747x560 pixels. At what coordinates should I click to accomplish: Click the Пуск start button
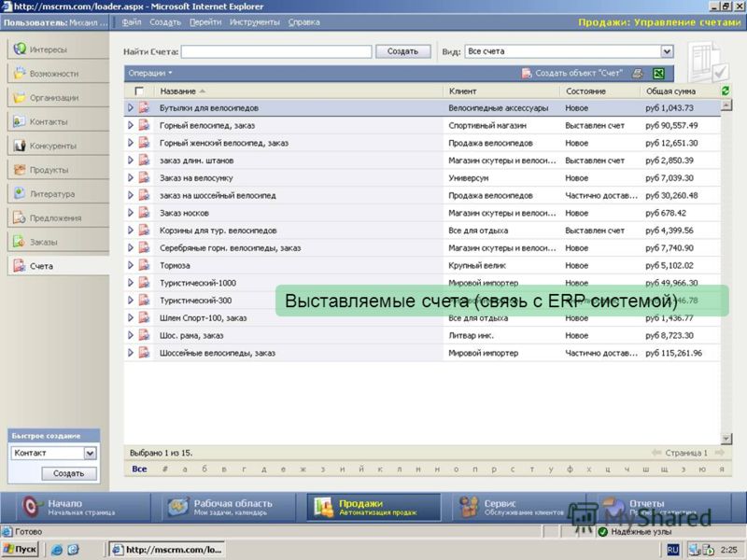point(20,550)
